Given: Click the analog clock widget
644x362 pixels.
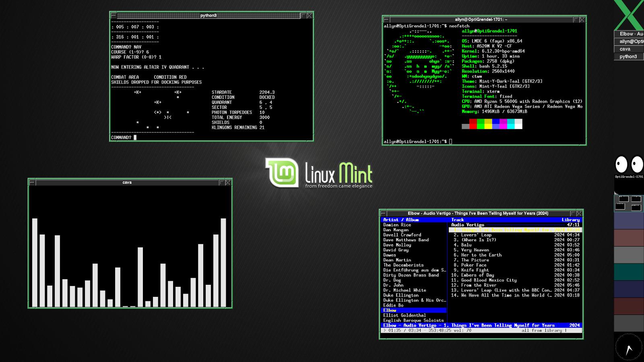Looking at the screenshot, I should tap(628, 347).
